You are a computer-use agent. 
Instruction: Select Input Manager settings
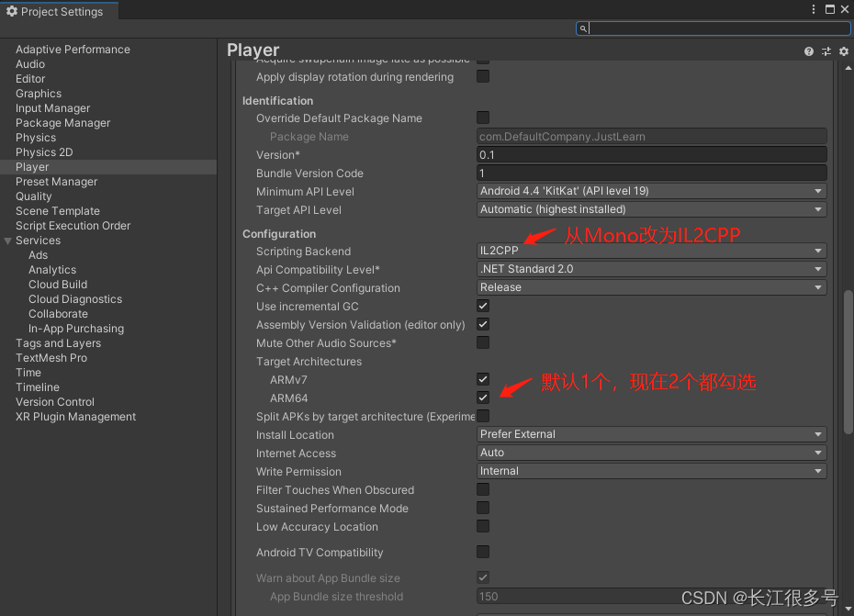tap(53, 108)
